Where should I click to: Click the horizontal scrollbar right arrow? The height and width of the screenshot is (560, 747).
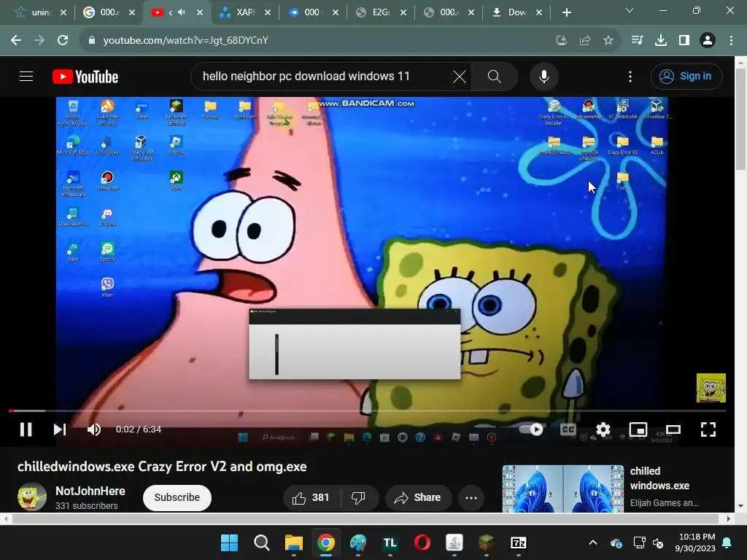[x=729, y=518]
